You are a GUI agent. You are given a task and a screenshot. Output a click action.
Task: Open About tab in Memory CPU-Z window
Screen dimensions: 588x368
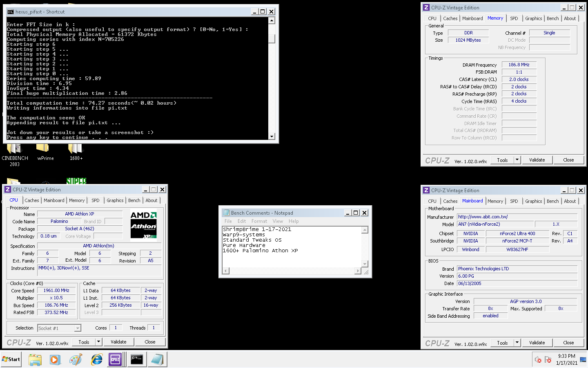570,18
